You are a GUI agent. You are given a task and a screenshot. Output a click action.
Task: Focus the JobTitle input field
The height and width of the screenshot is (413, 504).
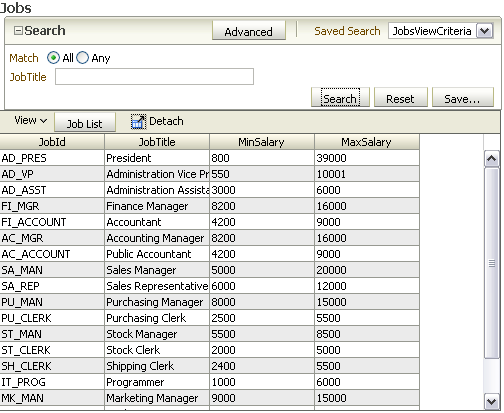(x=154, y=77)
